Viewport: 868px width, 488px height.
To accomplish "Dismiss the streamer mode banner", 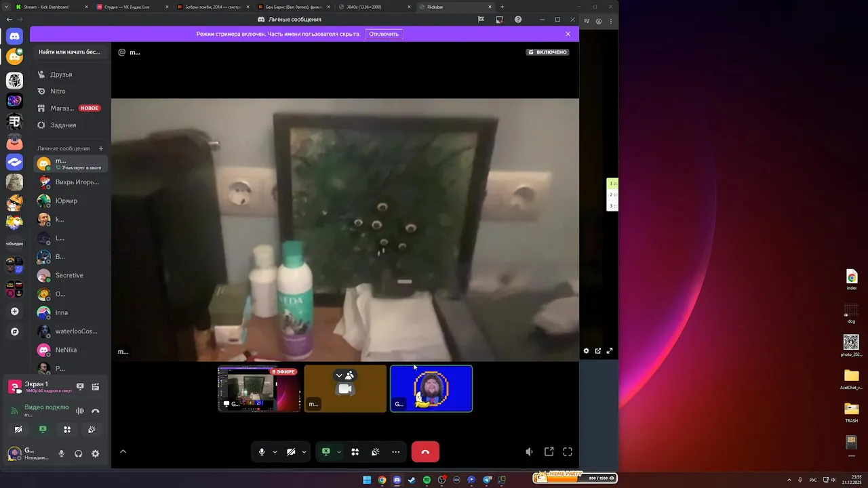I will pos(568,34).
